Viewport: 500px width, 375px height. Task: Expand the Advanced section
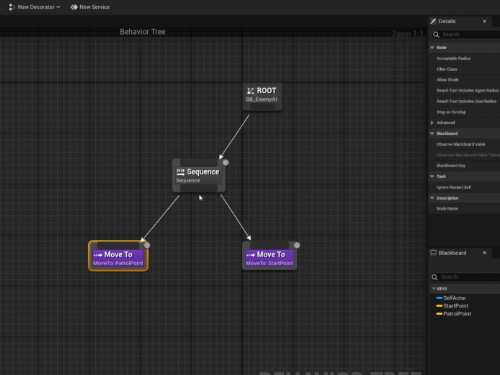tap(432, 123)
